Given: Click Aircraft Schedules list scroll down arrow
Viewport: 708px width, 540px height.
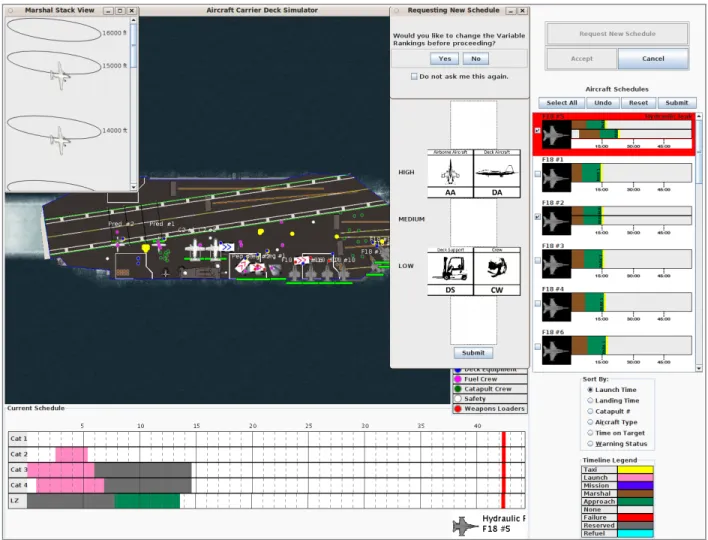Looking at the screenshot, I should click(699, 368).
